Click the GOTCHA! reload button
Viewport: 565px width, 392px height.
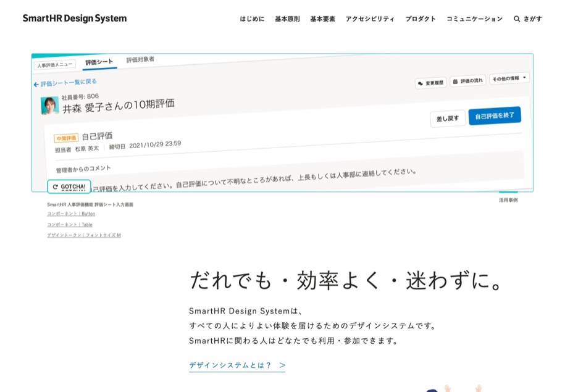point(69,186)
